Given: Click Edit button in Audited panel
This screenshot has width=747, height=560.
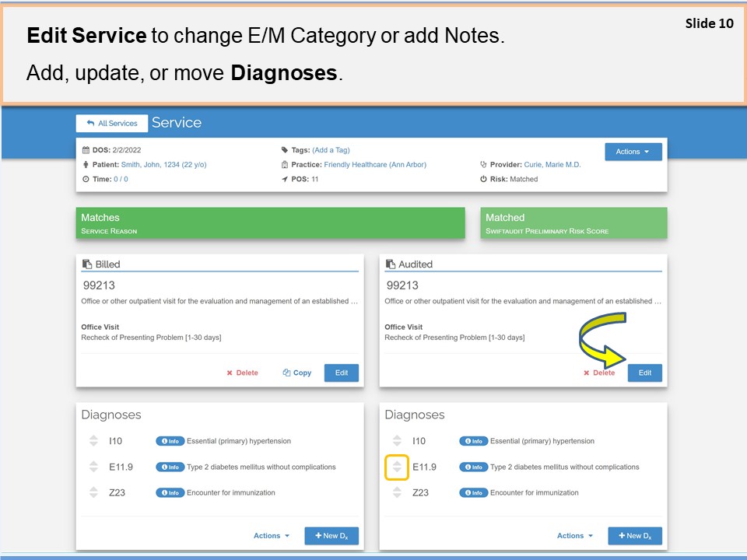Looking at the screenshot, I should point(644,373).
